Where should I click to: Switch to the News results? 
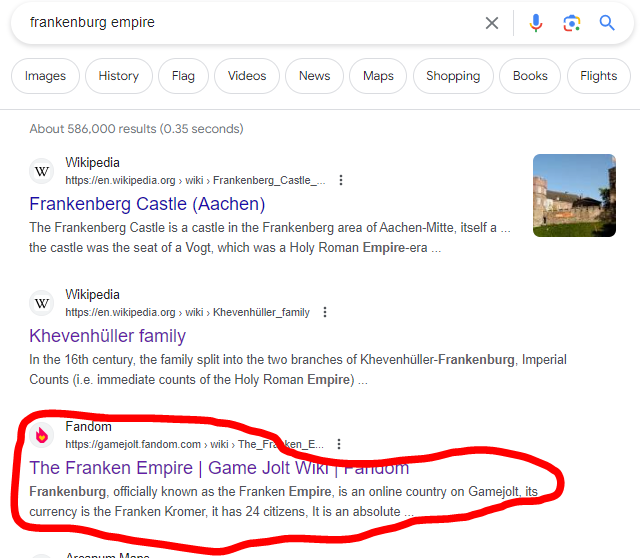(x=314, y=76)
